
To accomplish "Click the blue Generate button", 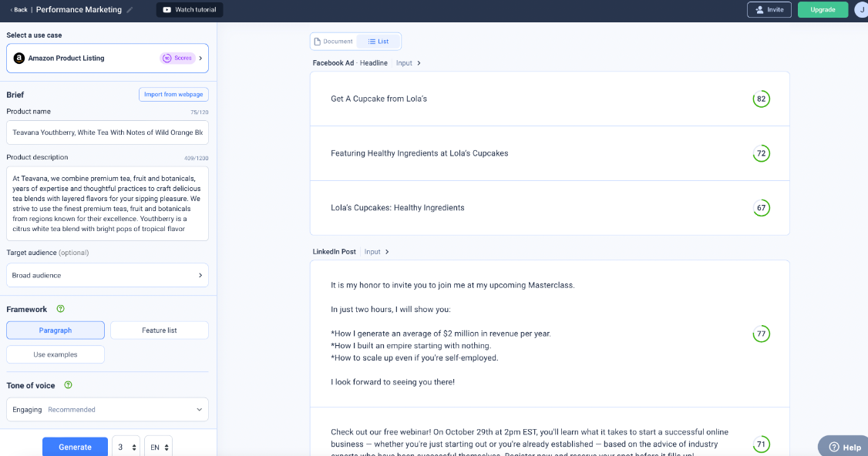I will (x=75, y=447).
